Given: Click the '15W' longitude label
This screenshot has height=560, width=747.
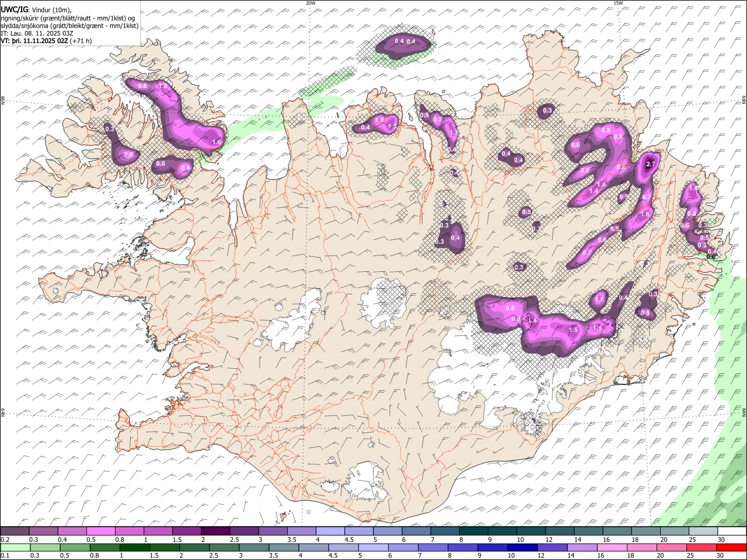Looking at the screenshot, I should tap(618, 3).
